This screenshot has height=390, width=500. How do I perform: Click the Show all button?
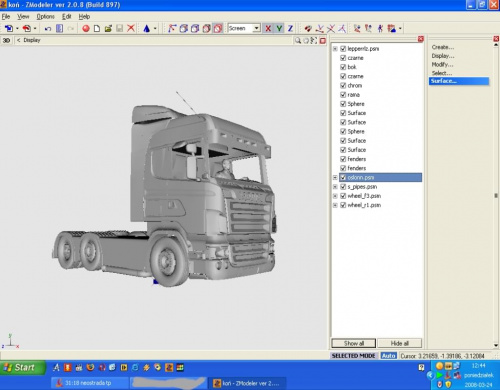tap(354, 343)
